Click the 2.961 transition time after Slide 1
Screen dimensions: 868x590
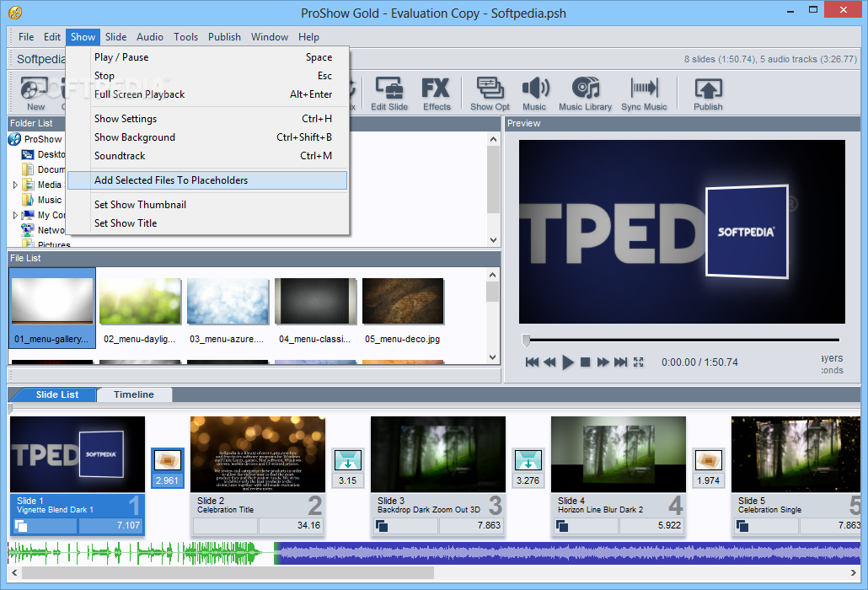click(x=167, y=480)
